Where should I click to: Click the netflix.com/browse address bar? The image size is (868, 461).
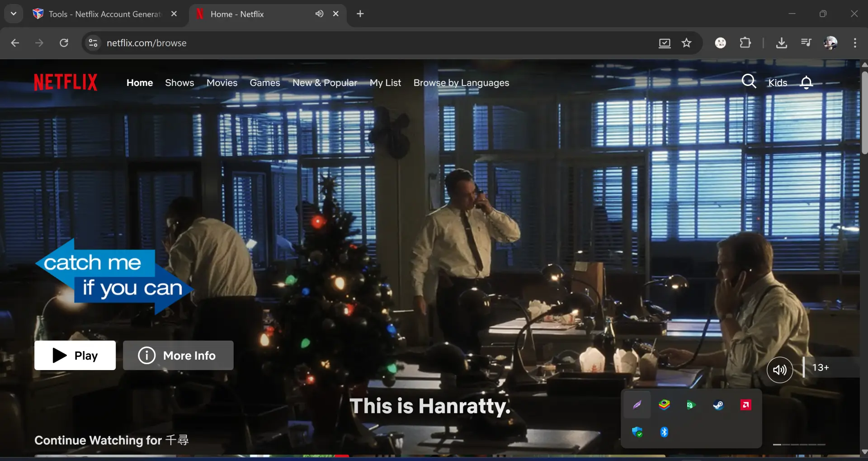tap(146, 43)
